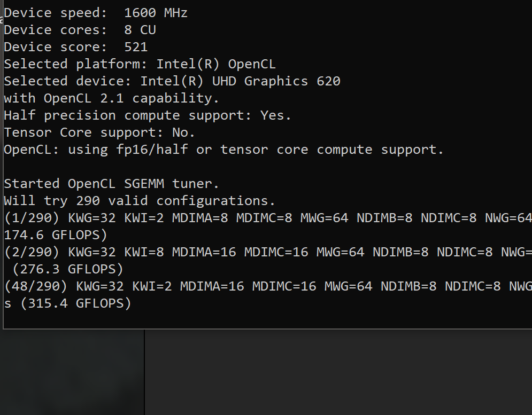Screen dimensions: 532x415
Task: Click the '(276.3 GFLOPS)' result text
Action: pos(68,269)
